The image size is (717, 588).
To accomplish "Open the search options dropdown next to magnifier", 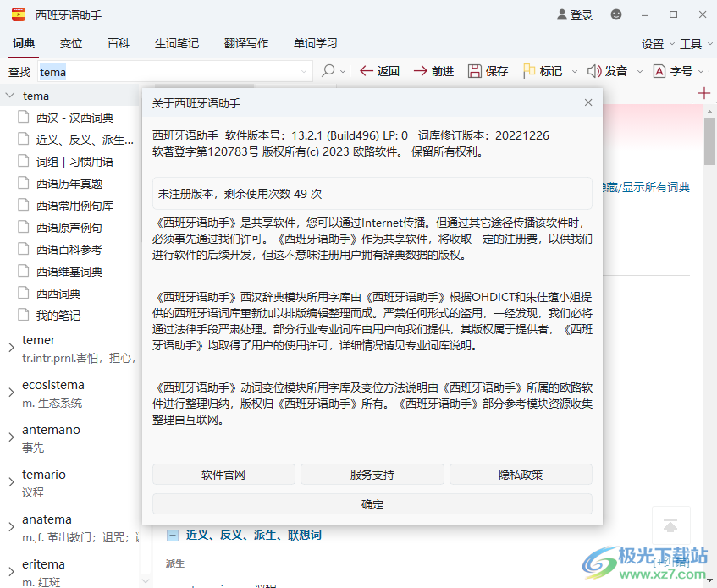I will [x=343, y=72].
